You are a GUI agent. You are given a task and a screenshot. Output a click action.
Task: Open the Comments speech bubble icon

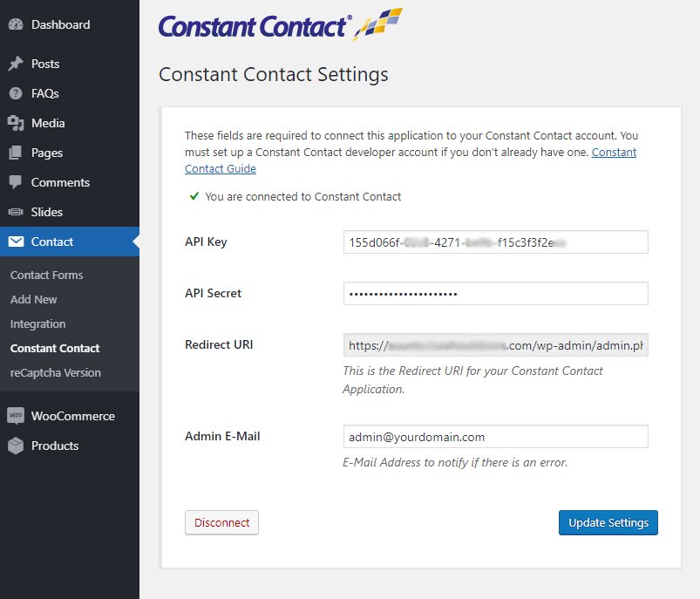point(15,183)
